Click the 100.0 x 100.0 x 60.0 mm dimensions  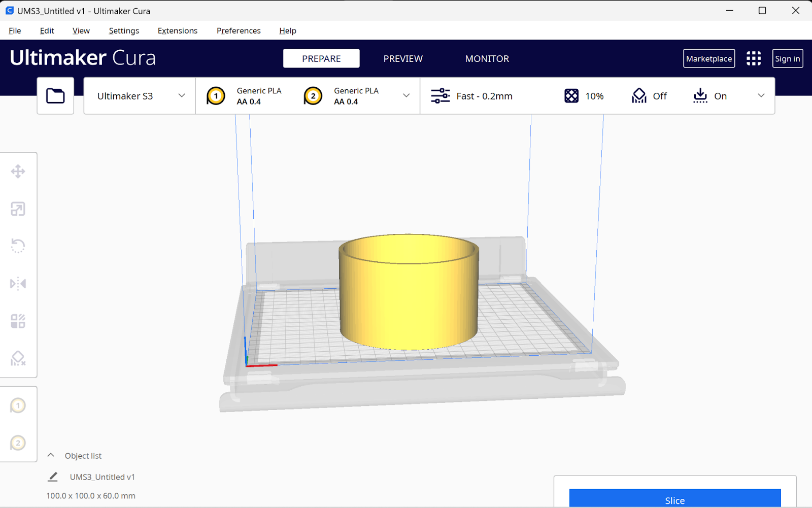(91, 496)
